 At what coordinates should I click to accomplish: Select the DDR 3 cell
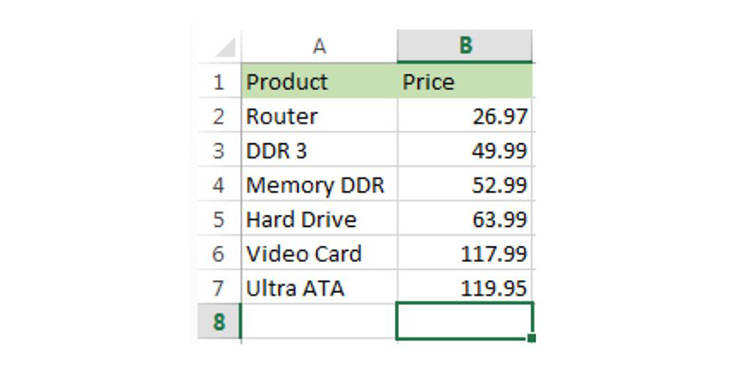(x=319, y=150)
